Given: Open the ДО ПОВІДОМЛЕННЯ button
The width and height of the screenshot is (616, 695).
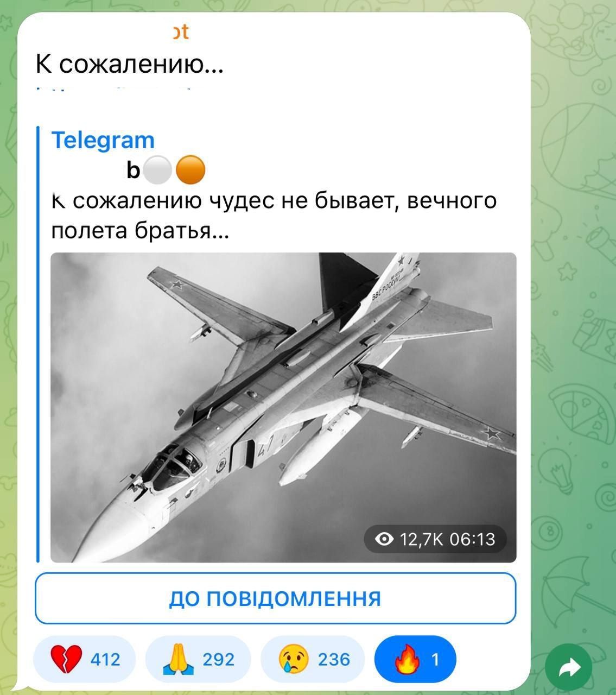Looking at the screenshot, I should tap(275, 598).
